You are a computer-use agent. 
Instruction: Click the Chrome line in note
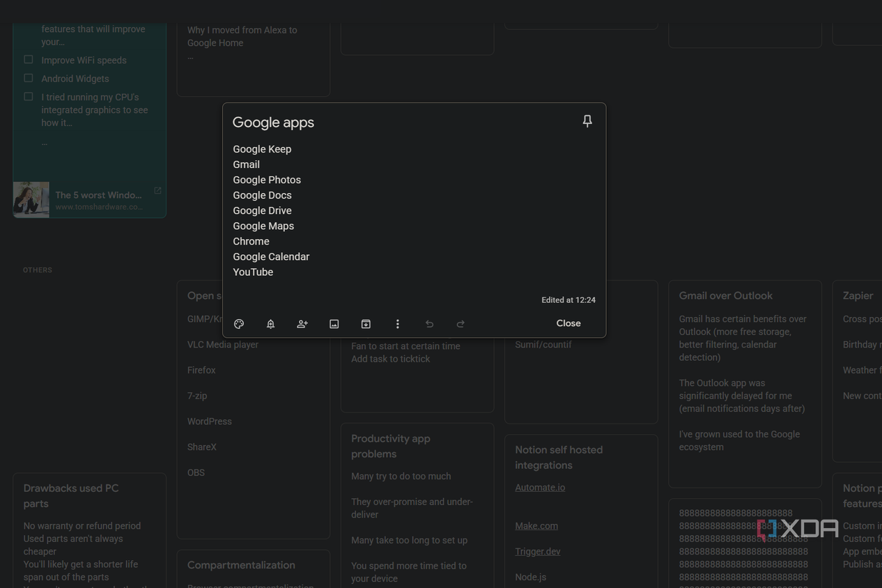click(251, 241)
